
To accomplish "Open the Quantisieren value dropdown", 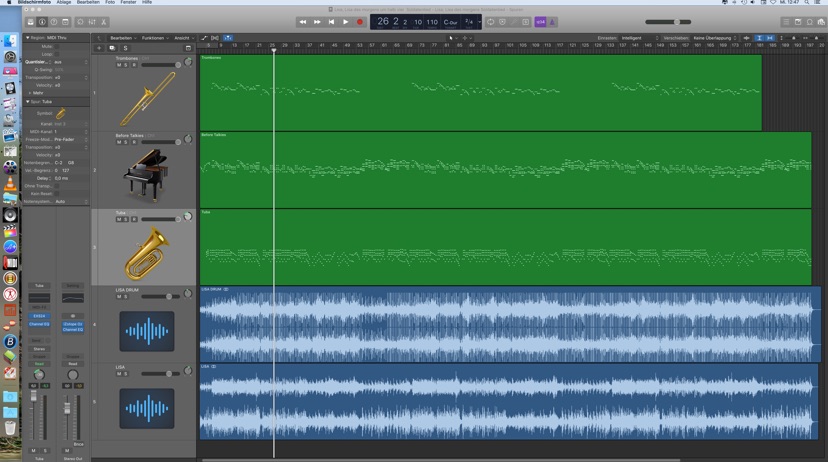I will [71, 62].
